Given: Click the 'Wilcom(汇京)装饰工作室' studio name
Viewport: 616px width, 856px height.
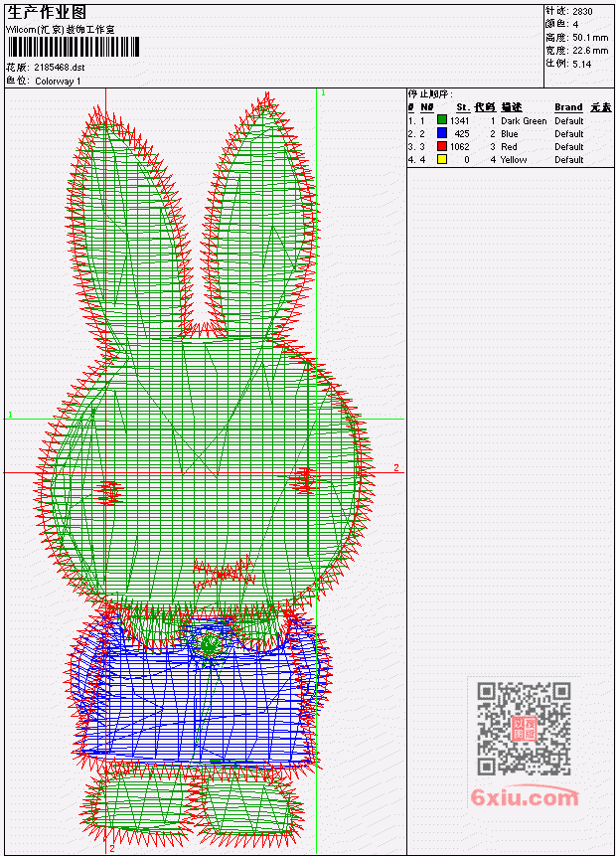Looking at the screenshot, I should point(60,30).
